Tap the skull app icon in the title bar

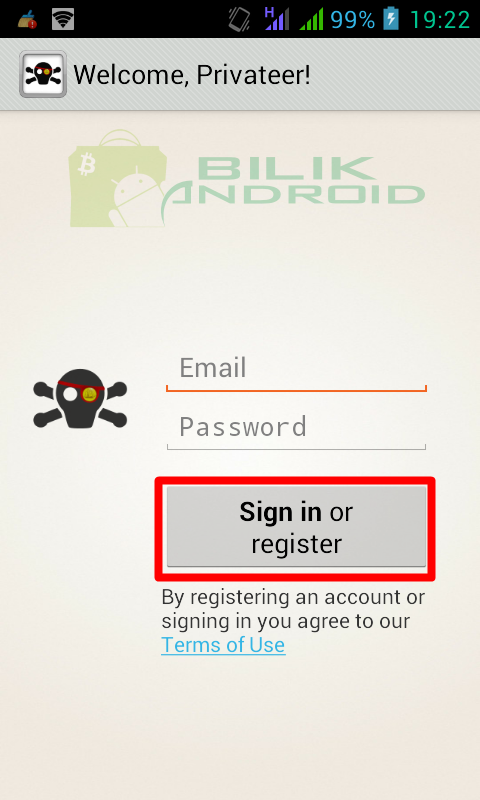pyautogui.click(x=43, y=74)
